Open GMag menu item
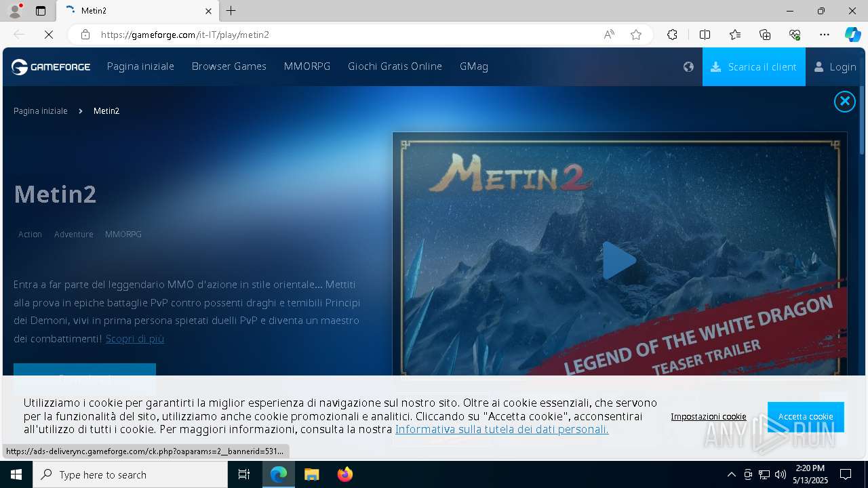Viewport: 868px width, 488px height. 474,66
